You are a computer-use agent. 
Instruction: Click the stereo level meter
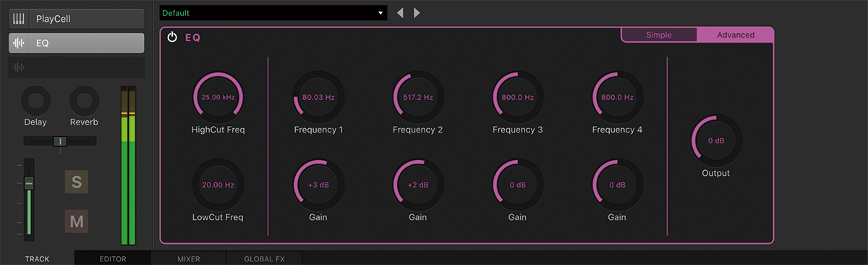[x=128, y=166]
